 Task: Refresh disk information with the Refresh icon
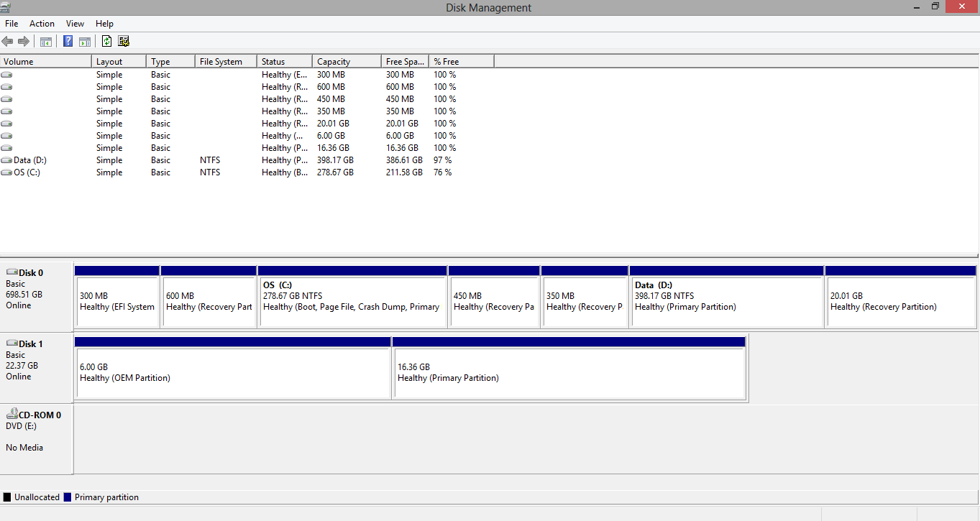pos(106,41)
